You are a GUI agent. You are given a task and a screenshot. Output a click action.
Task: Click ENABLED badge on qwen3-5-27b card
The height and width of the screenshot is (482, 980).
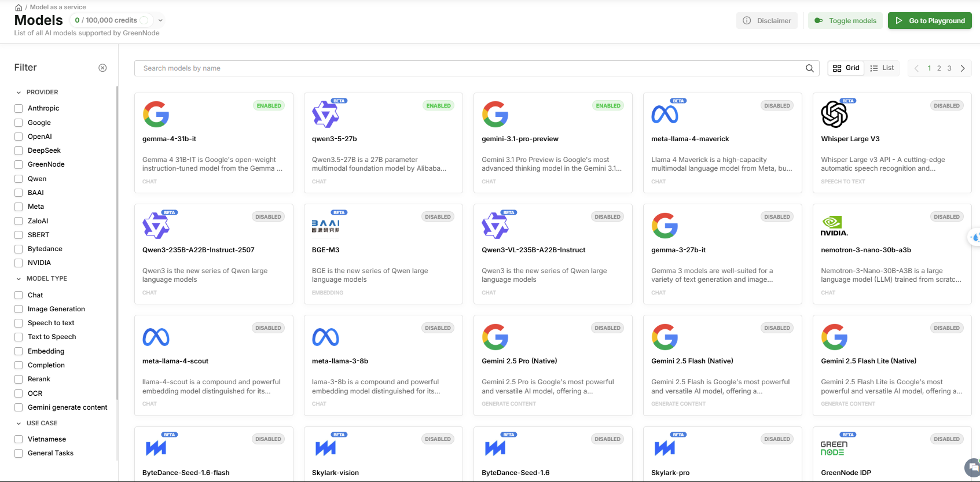click(x=438, y=106)
